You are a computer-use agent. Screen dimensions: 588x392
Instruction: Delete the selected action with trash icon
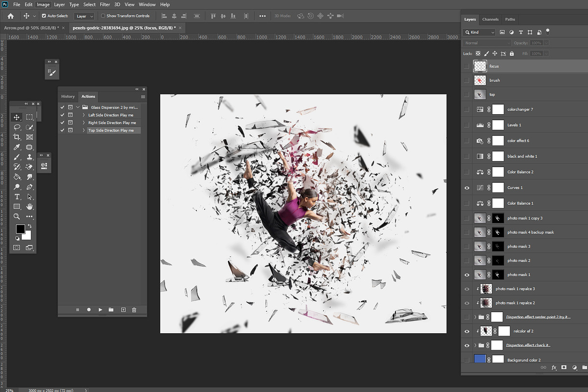pos(134,310)
